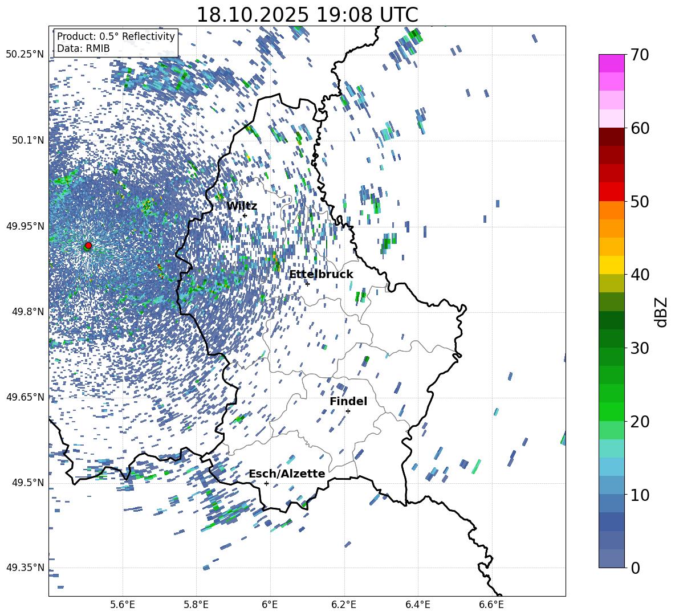This screenshot has width=675, height=616.
Task: Click the 50.25°N latitude label
Action: click(25, 55)
